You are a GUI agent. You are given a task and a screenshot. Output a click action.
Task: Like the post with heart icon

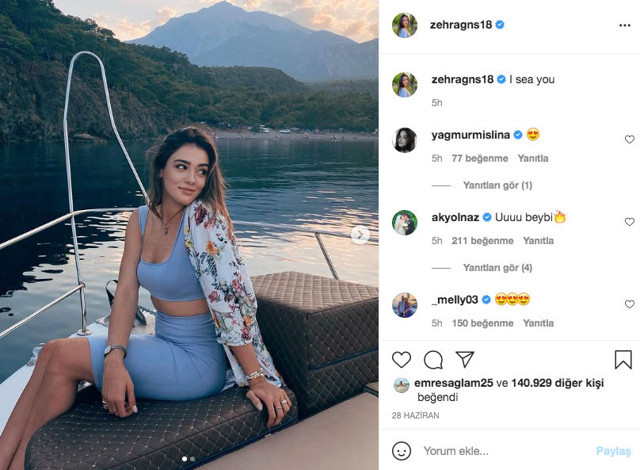[x=401, y=359]
